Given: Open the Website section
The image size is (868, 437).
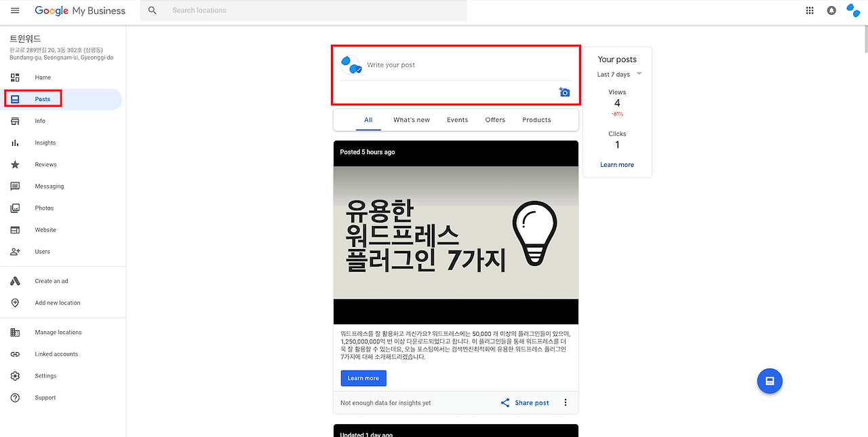Looking at the screenshot, I should tap(45, 229).
